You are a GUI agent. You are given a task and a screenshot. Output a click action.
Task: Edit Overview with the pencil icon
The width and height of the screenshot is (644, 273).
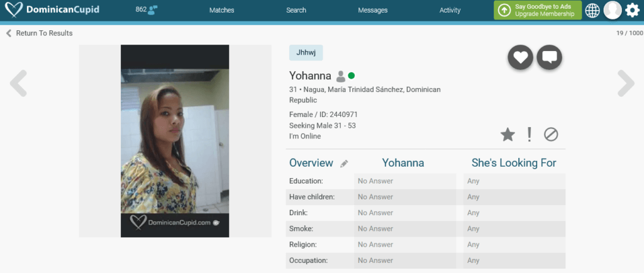(344, 164)
